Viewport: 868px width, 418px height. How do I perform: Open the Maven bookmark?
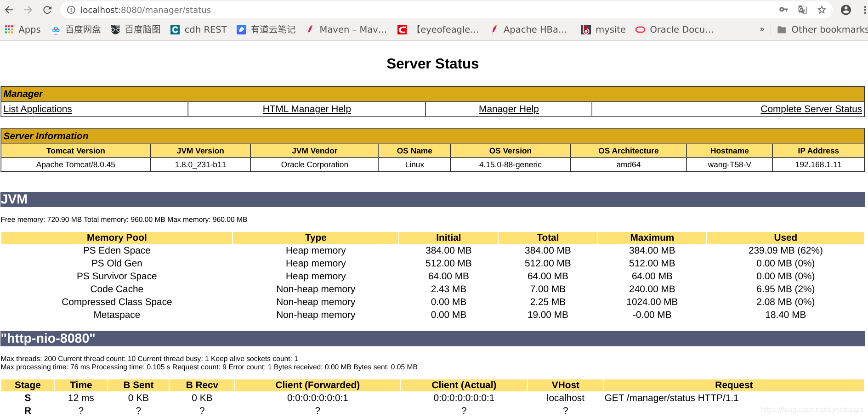tap(346, 29)
